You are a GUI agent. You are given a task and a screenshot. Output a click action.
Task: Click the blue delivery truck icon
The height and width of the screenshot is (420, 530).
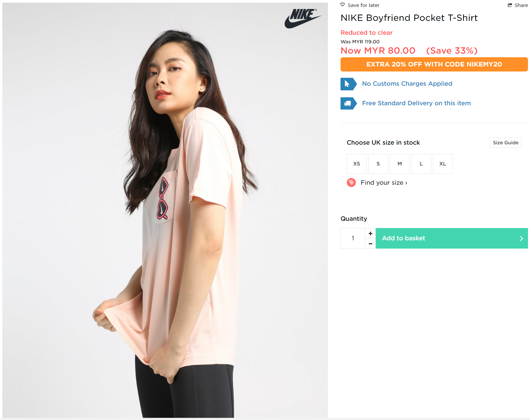pyautogui.click(x=347, y=104)
